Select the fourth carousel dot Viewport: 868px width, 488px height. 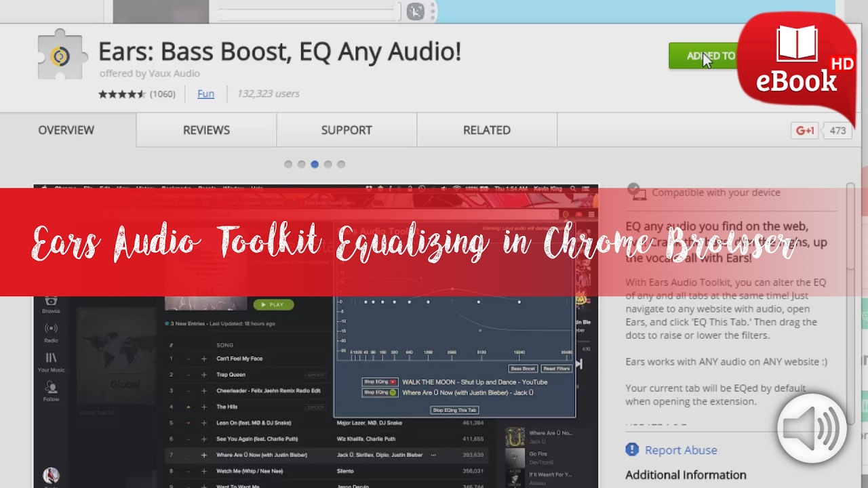click(x=328, y=165)
